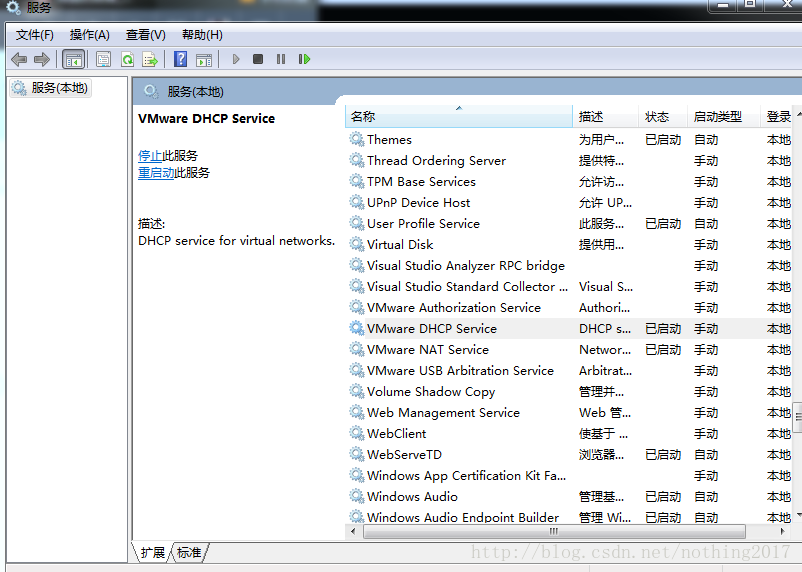The width and height of the screenshot is (802, 572).
Task: Click the Services title bar gear icon
Action: pos(13,7)
